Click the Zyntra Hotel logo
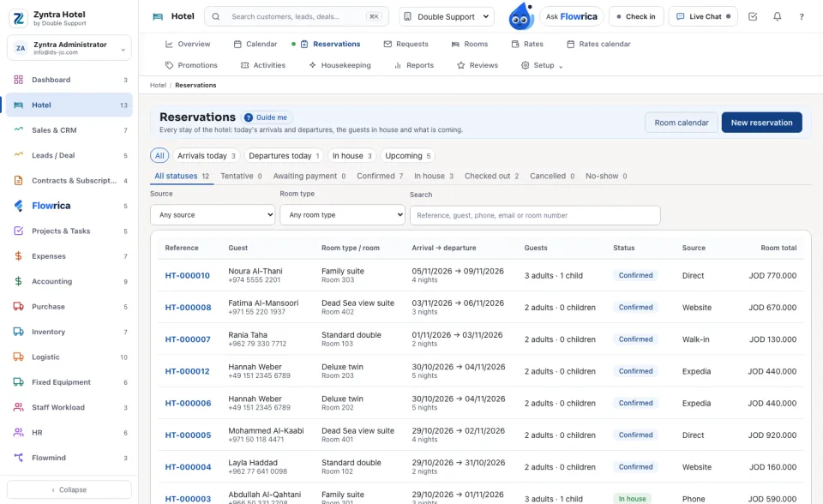The width and height of the screenshot is (823, 504). tap(19, 18)
